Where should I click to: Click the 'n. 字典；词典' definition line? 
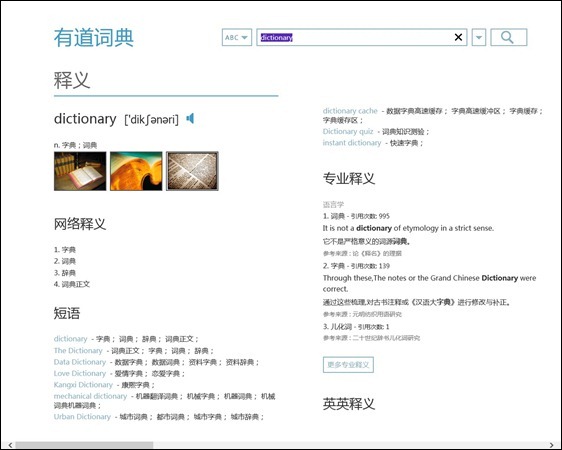(x=75, y=145)
